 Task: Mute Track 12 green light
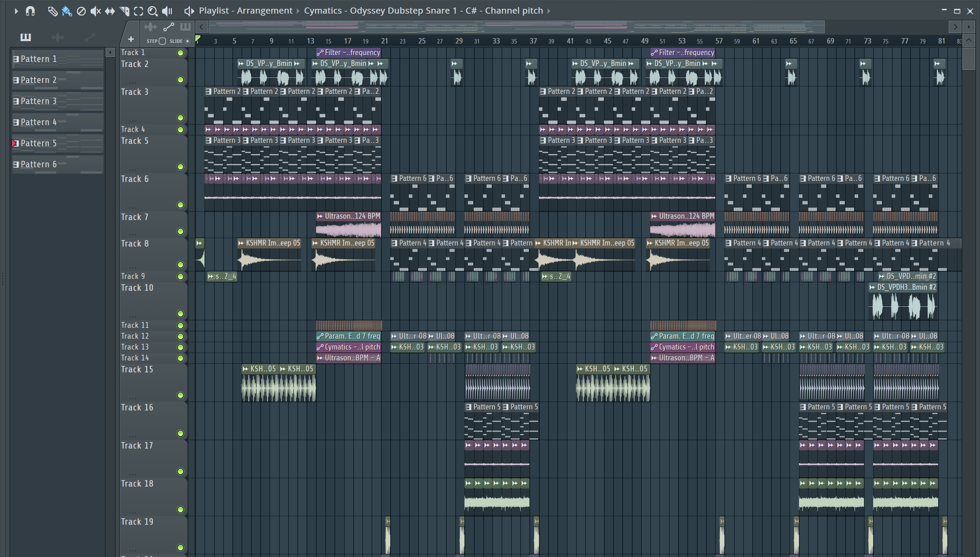coord(180,336)
